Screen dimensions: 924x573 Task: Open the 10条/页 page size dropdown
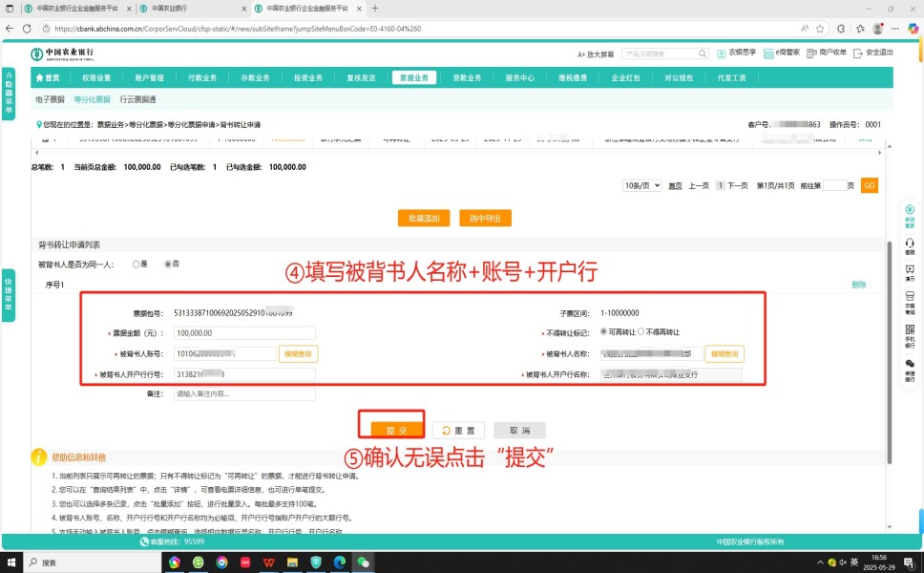click(x=641, y=185)
